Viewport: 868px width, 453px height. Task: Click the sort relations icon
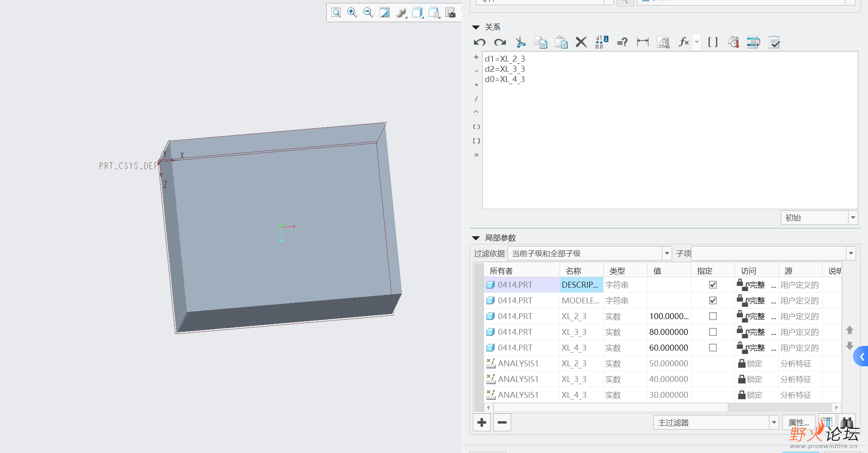tap(754, 42)
